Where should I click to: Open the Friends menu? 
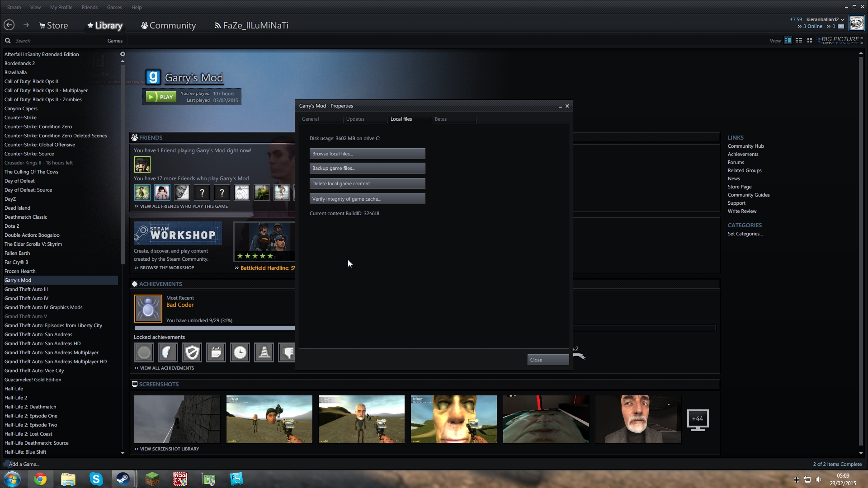[x=90, y=7]
